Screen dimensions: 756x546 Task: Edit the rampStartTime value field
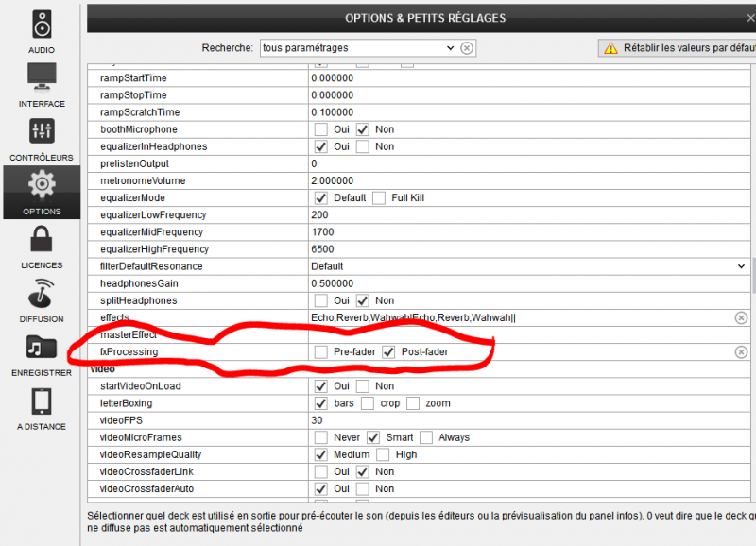pos(529,78)
